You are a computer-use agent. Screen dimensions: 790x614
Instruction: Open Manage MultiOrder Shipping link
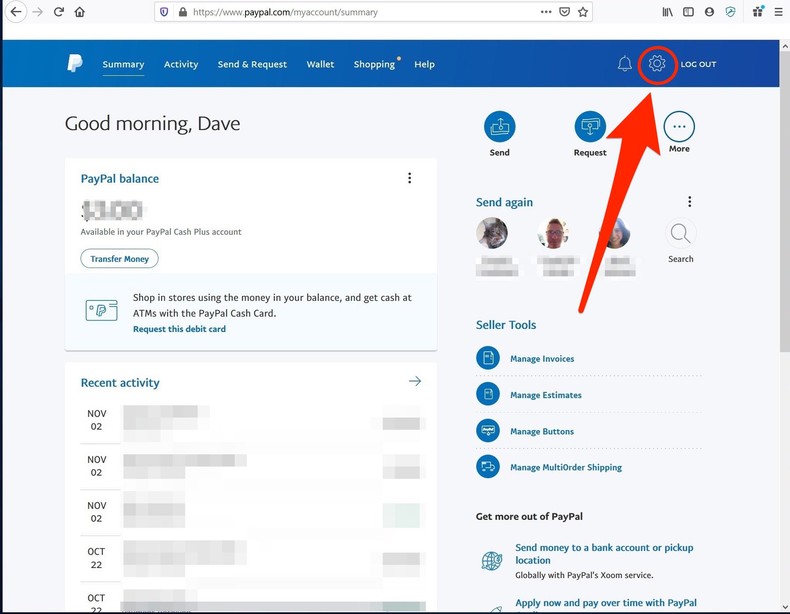[x=565, y=467]
